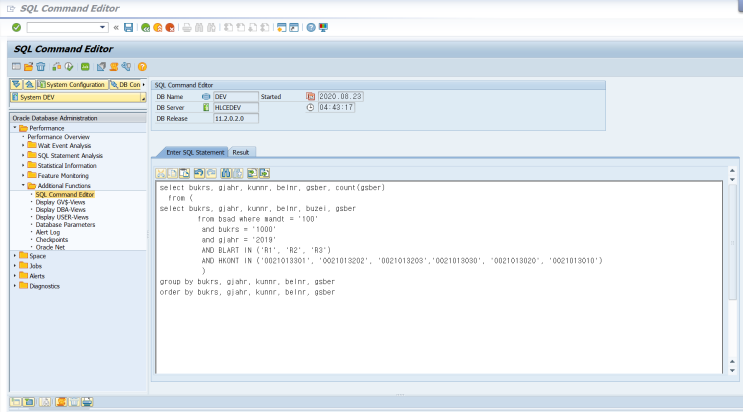Click the Customize Local Layout monitor icon
The height and width of the screenshot is (412, 743).
click(x=325, y=27)
